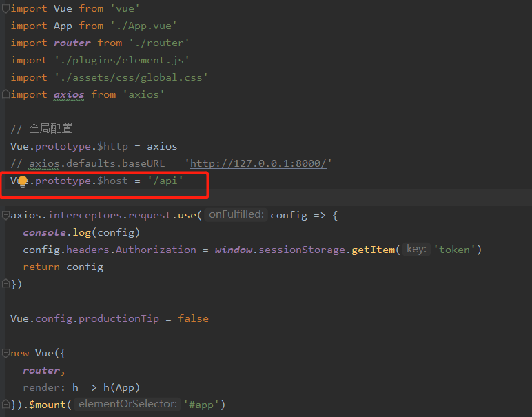Screen dimensions: 532x417
Task: Click the 'token' string argument
Action: click(454, 250)
